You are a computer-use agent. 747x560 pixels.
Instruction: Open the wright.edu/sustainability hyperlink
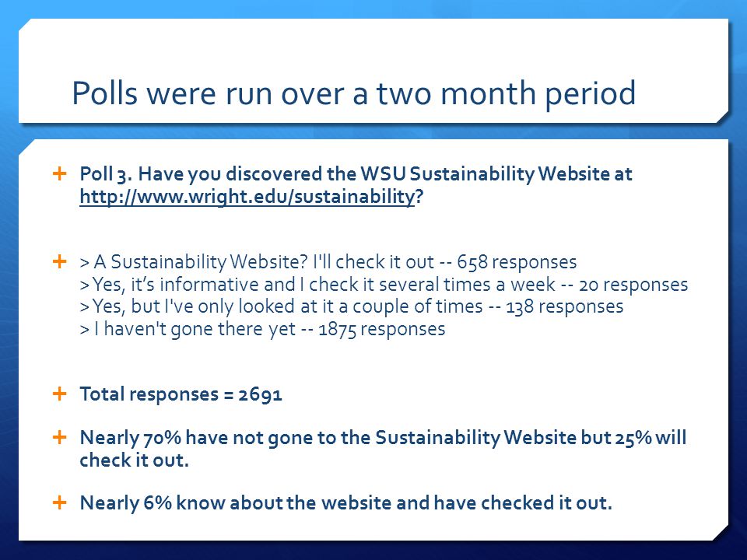pos(247,196)
